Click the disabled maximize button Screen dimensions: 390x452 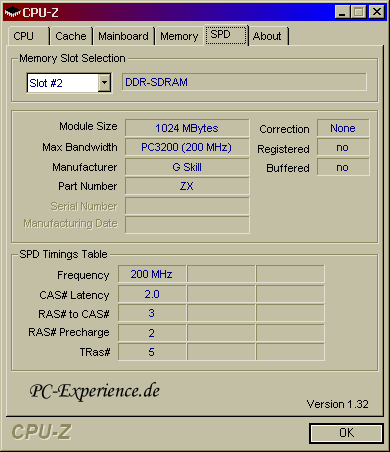(359, 12)
